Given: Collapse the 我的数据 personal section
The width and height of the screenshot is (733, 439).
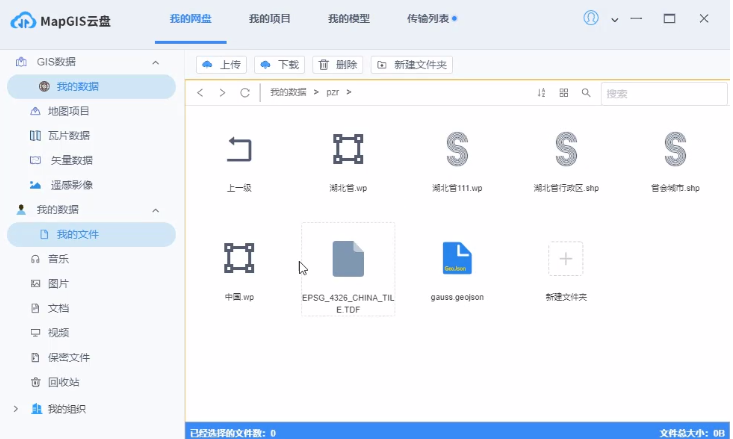Looking at the screenshot, I should pos(156,210).
